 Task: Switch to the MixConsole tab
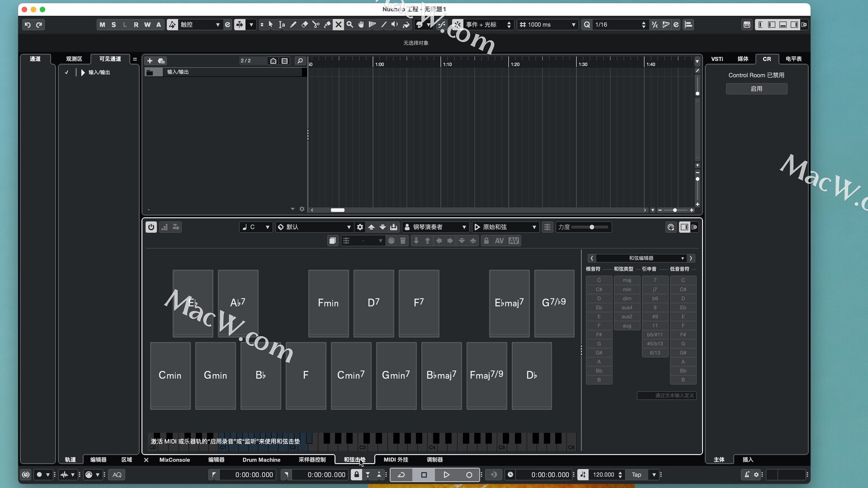click(175, 460)
